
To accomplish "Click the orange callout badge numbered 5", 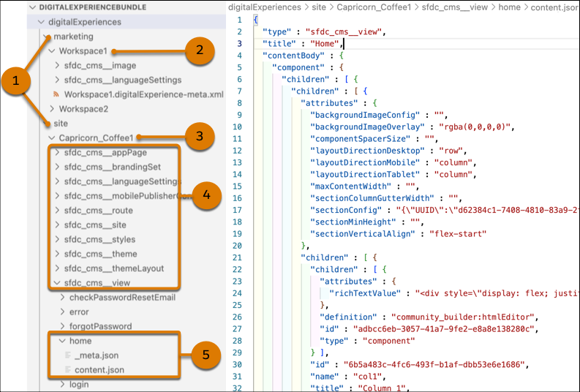I will (x=206, y=356).
